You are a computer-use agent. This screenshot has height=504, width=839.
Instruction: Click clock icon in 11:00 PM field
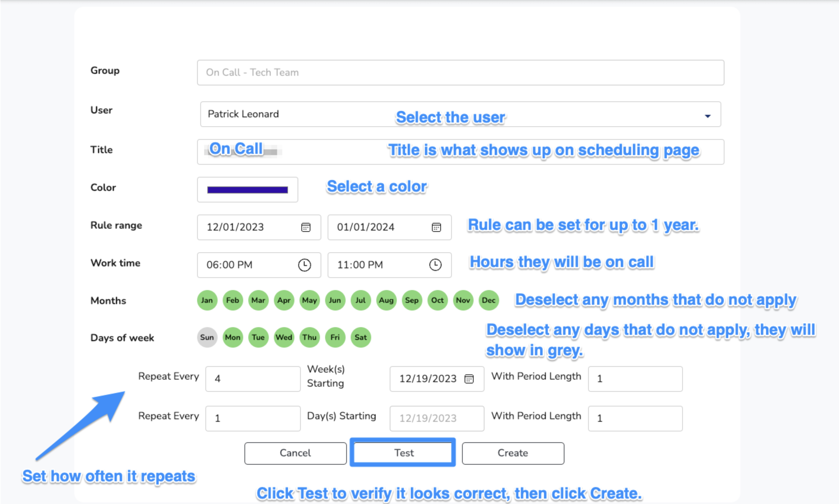(x=435, y=265)
